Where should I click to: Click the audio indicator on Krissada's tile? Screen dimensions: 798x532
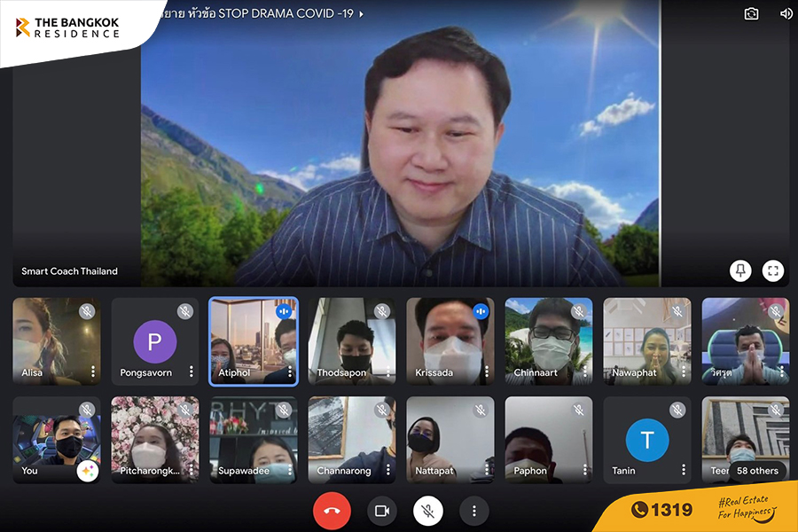pos(481,311)
